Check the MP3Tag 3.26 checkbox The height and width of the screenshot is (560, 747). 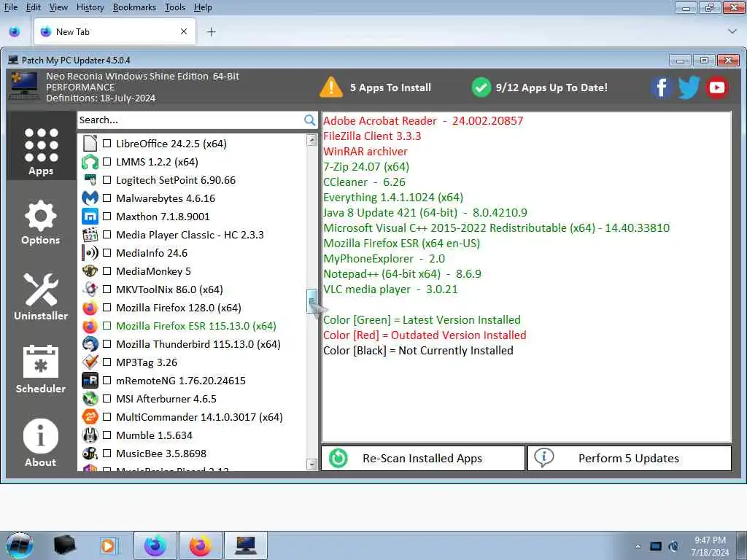(107, 362)
